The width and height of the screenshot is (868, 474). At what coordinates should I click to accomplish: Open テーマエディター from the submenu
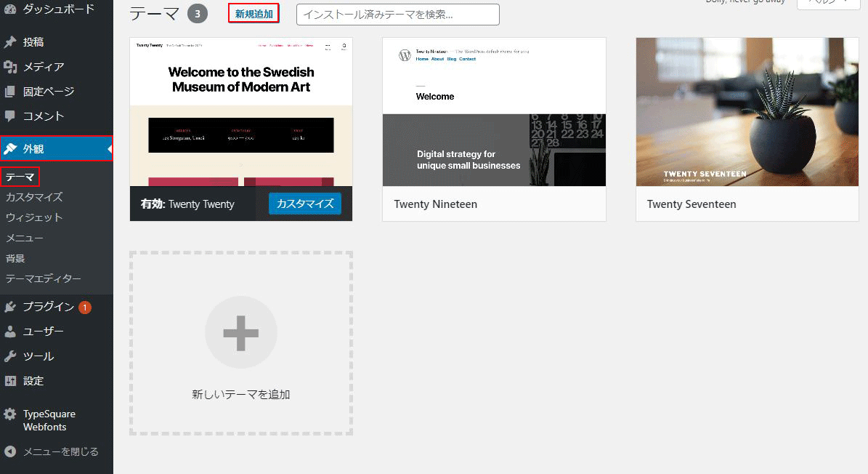click(43, 278)
